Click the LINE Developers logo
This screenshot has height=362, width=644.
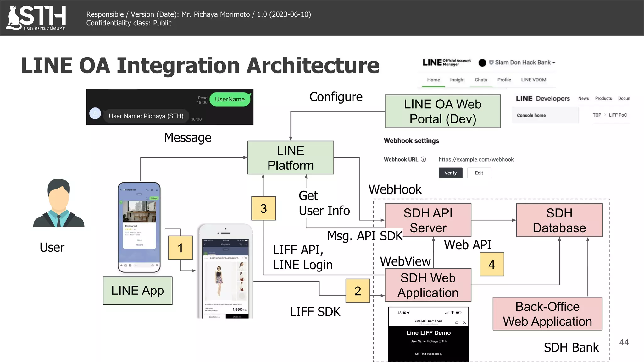pos(542,99)
